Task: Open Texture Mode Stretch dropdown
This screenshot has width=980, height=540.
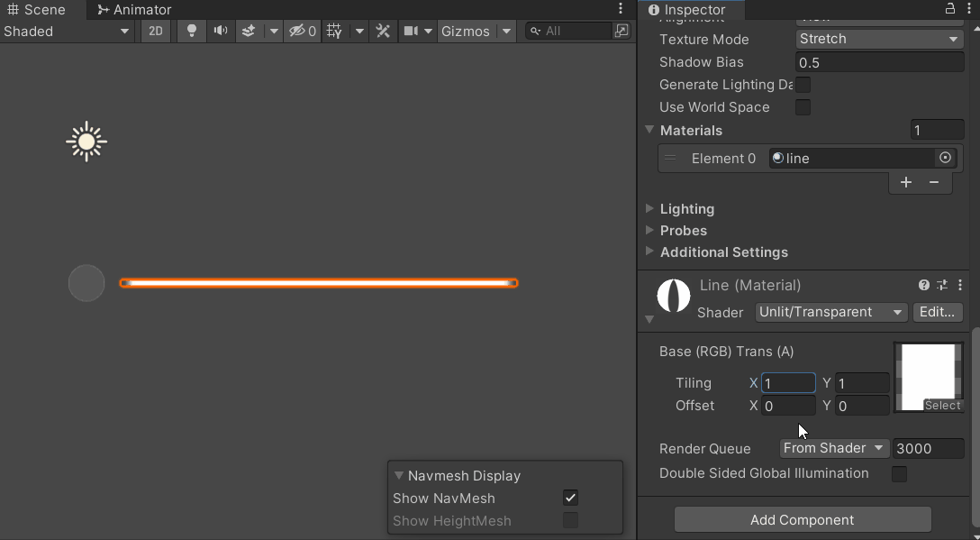Action: coord(879,39)
